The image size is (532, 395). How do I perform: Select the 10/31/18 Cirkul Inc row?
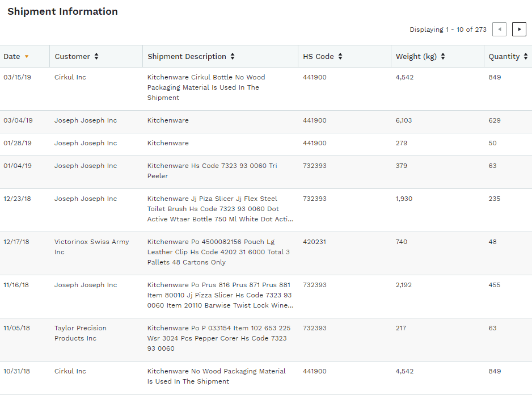[x=266, y=377]
